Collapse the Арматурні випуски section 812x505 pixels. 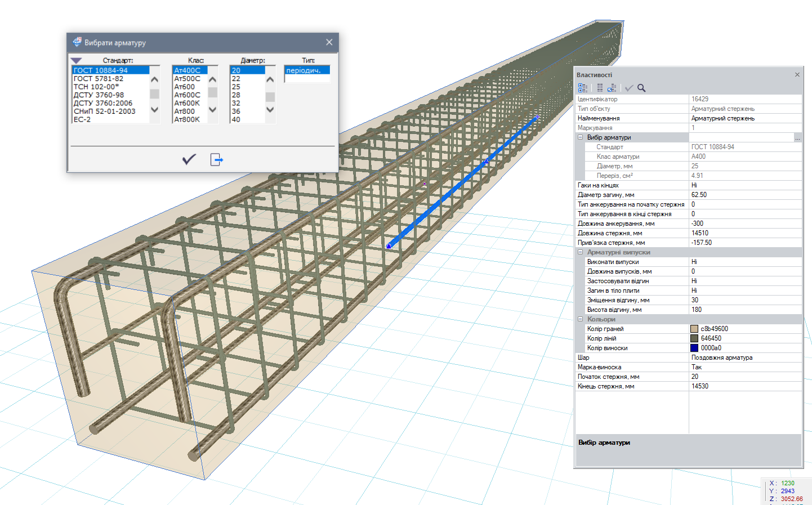tap(581, 252)
